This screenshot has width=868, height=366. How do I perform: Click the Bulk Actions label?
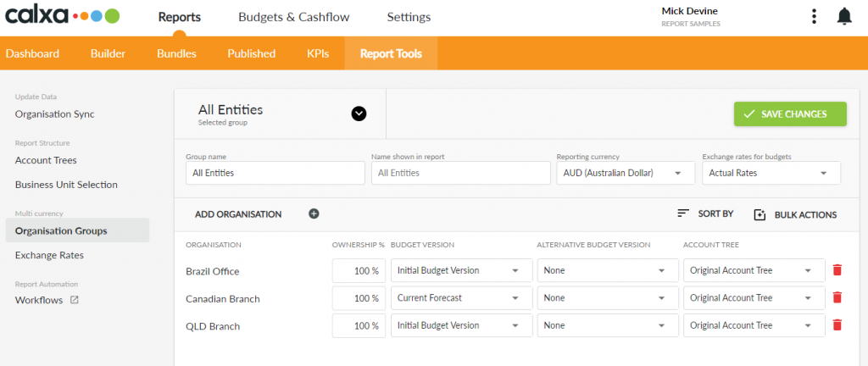pyautogui.click(x=805, y=215)
